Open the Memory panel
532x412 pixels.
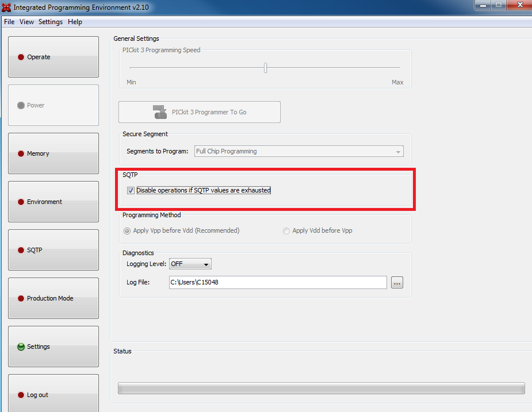coord(53,153)
